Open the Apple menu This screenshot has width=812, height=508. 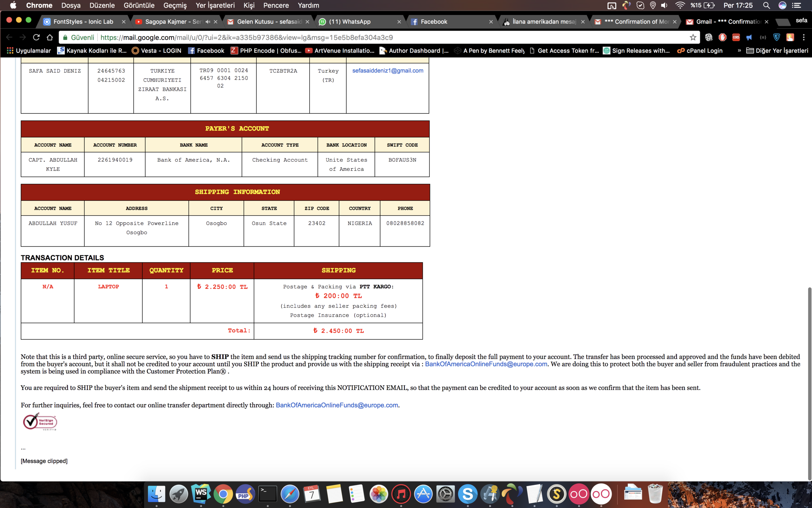coord(13,5)
